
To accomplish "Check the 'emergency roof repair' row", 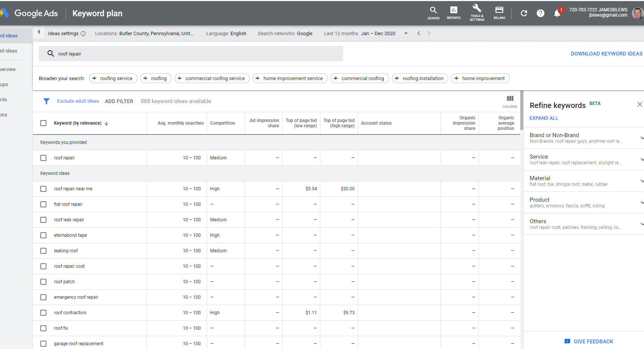I will (43, 297).
